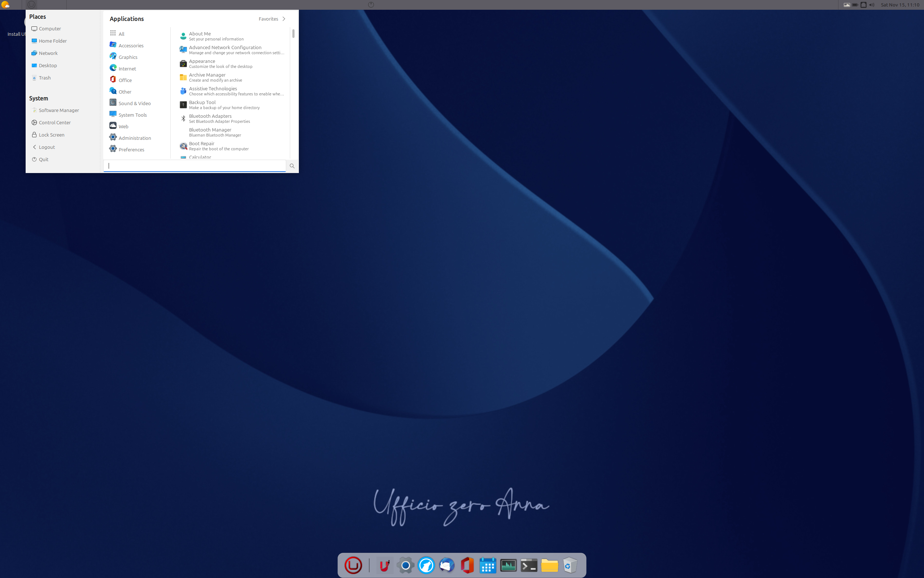Click the menu button in the top panel

tap(31, 5)
